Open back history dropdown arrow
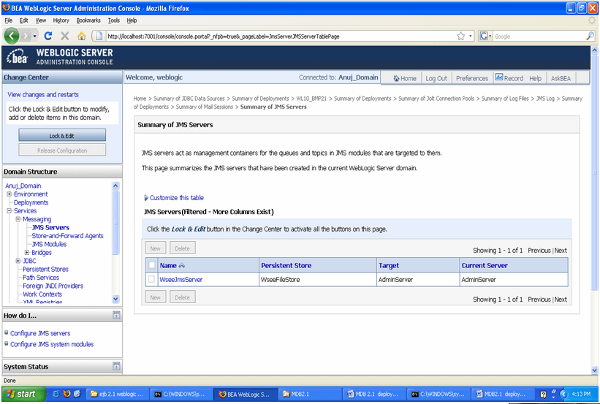 [x=35, y=36]
